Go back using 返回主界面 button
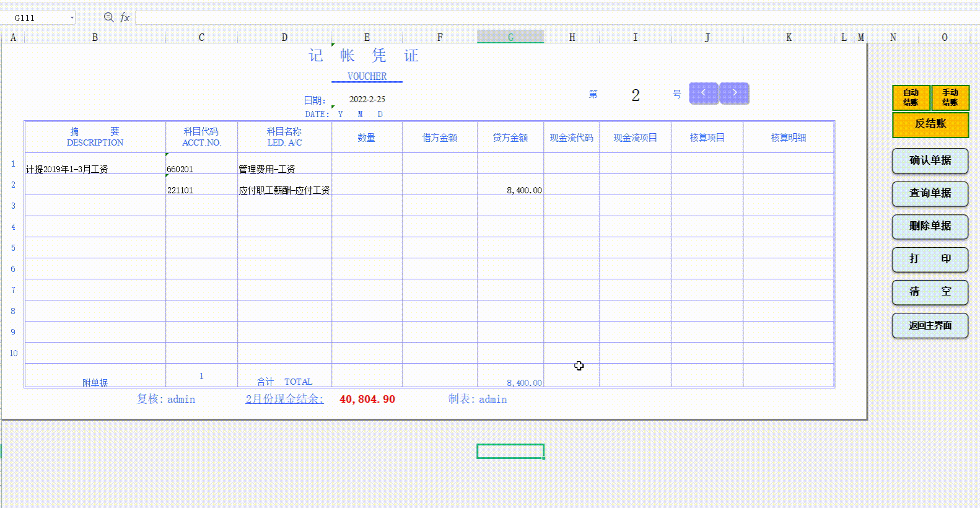The image size is (980, 508). (930, 325)
